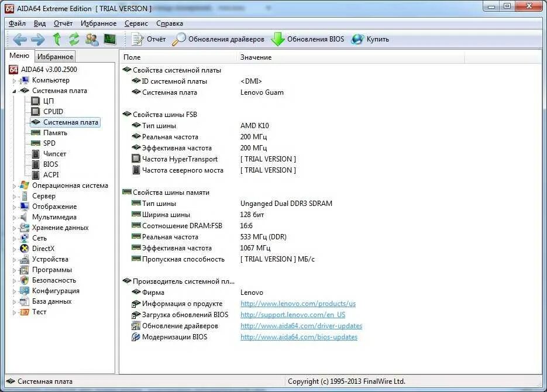Open the aida64.com/driver-updates link
547x392 pixels.
coord(301,326)
